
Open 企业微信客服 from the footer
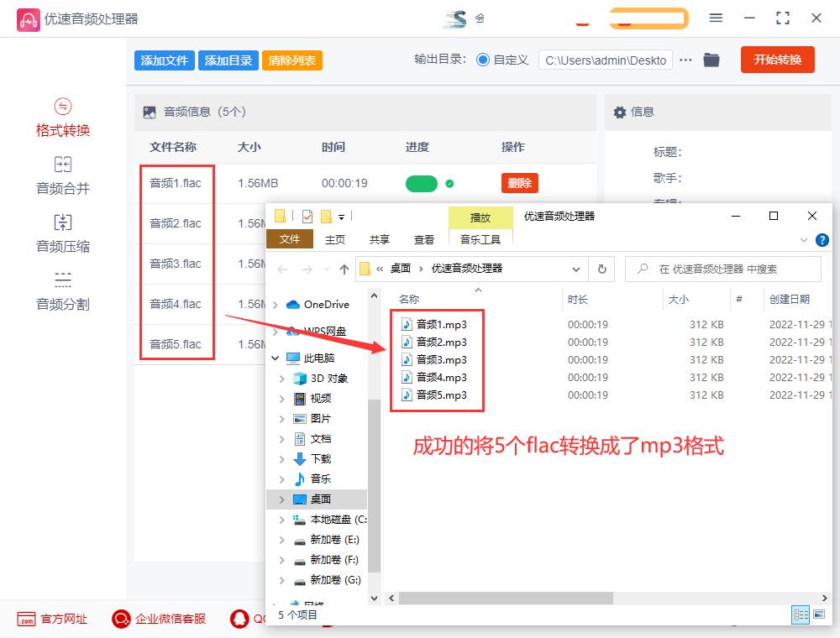[x=158, y=619]
